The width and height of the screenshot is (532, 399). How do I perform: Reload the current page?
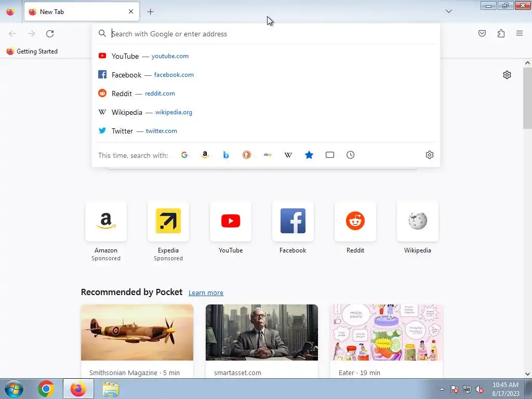(x=50, y=34)
